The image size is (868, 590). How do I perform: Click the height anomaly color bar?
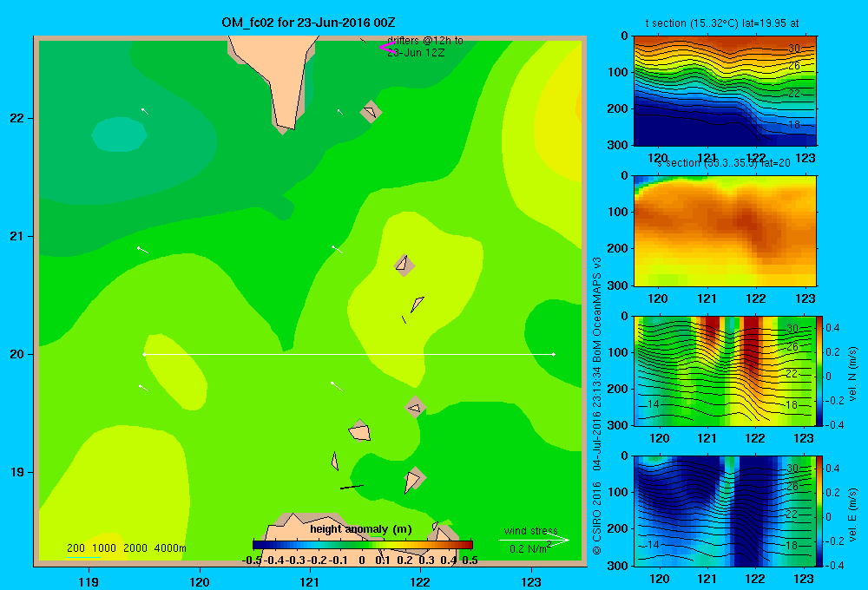click(363, 545)
